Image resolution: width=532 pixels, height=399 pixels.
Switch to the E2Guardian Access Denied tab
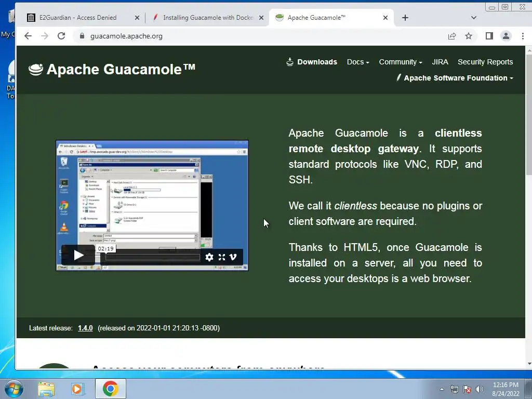78,18
